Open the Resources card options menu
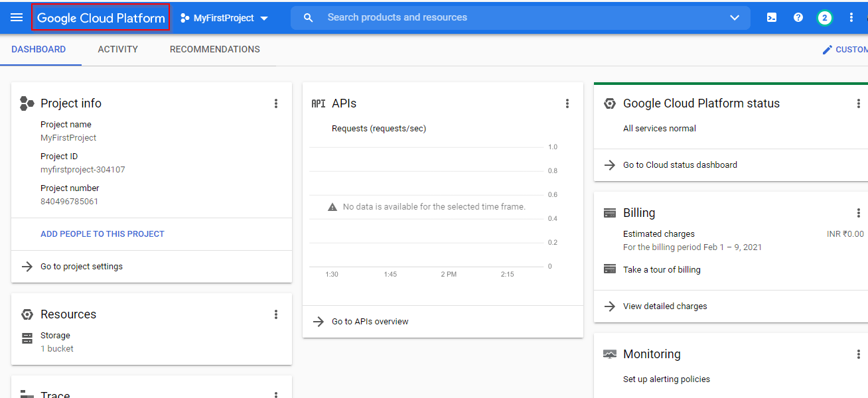868x398 pixels. [276, 314]
